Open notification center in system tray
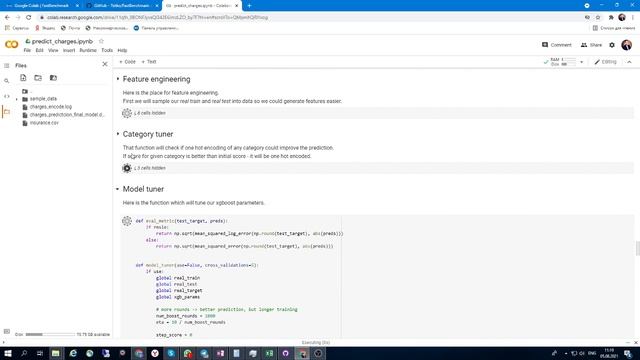 point(628,353)
